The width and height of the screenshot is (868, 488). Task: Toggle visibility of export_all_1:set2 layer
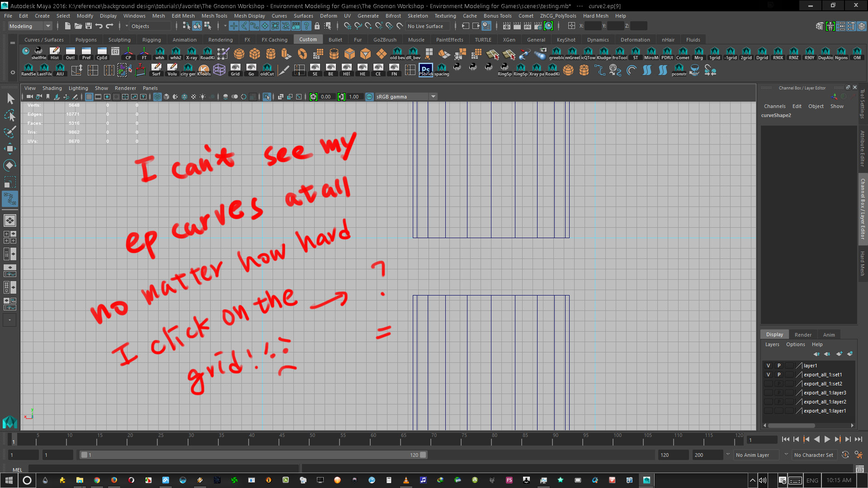point(768,384)
